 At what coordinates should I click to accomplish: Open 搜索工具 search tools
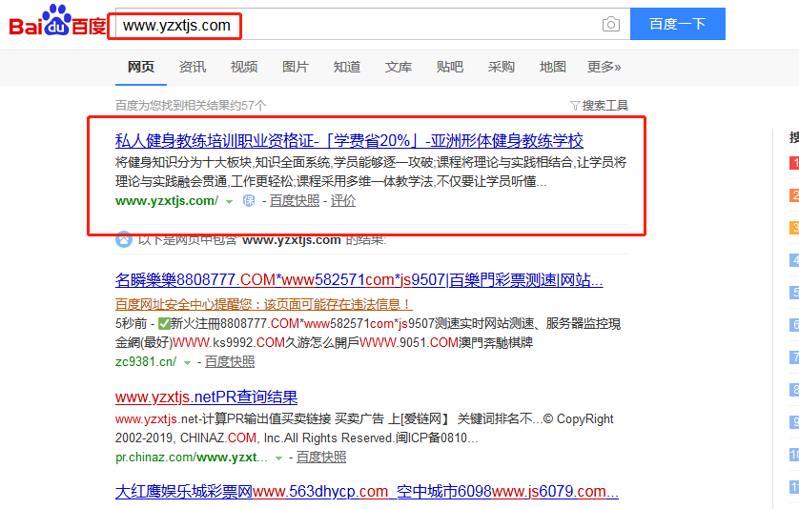pyautogui.click(x=605, y=105)
